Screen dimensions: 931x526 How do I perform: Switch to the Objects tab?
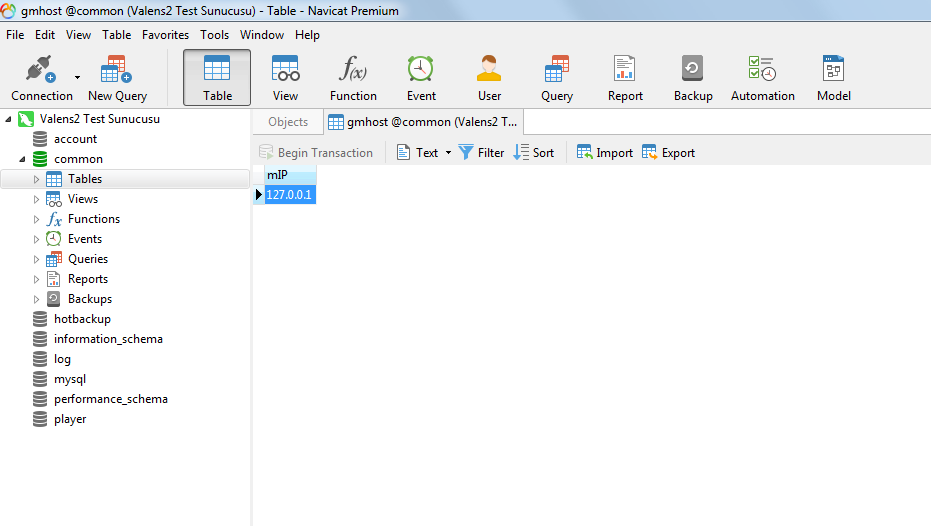(288, 122)
